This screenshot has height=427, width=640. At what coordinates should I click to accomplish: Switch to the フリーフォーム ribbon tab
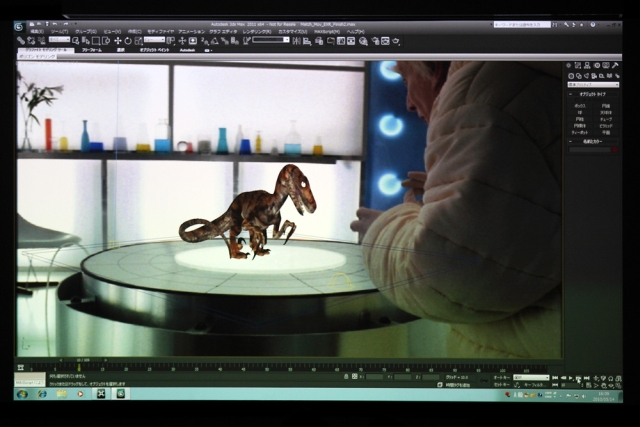tap(92, 50)
